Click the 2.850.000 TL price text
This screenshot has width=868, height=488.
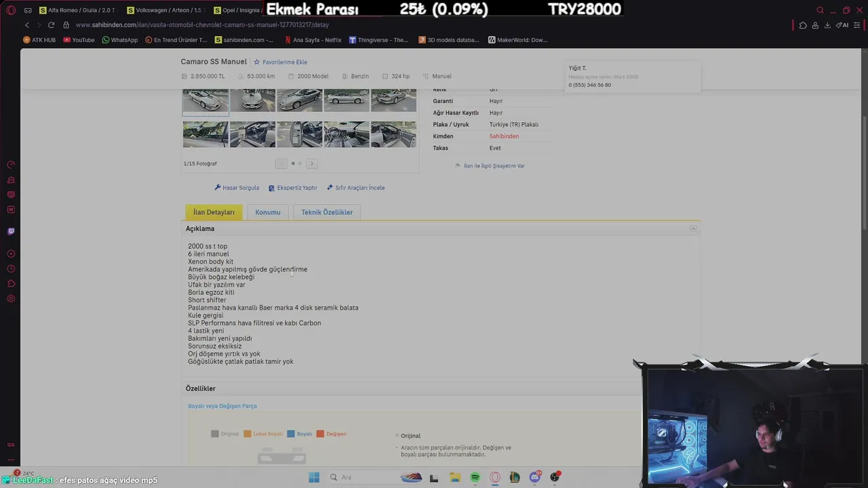208,77
